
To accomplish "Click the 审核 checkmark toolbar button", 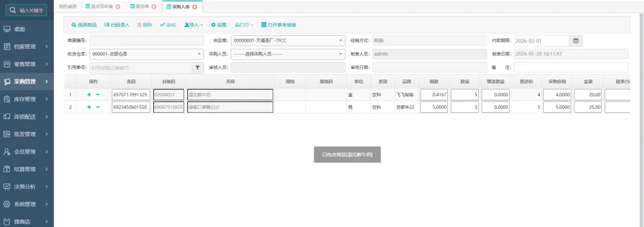I will click(x=168, y=24).
